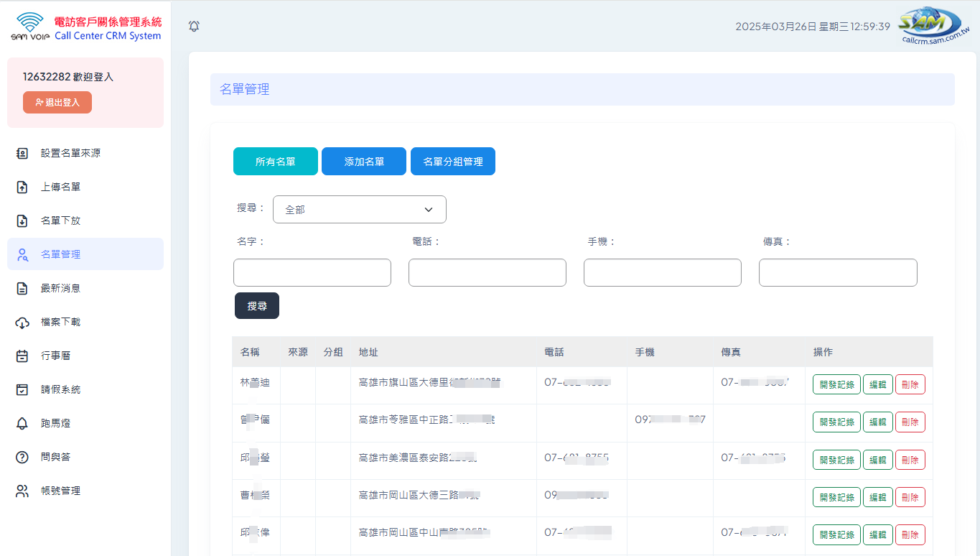Viewport: 980px width, 556px height.
Task: Open the notification bell at top left
Action: coord(193,26)
